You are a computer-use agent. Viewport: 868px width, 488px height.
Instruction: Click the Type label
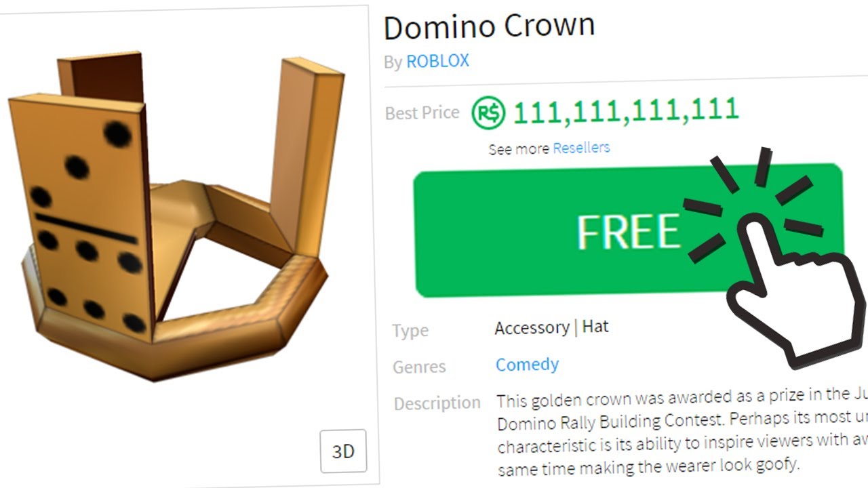tap(410, 331)
